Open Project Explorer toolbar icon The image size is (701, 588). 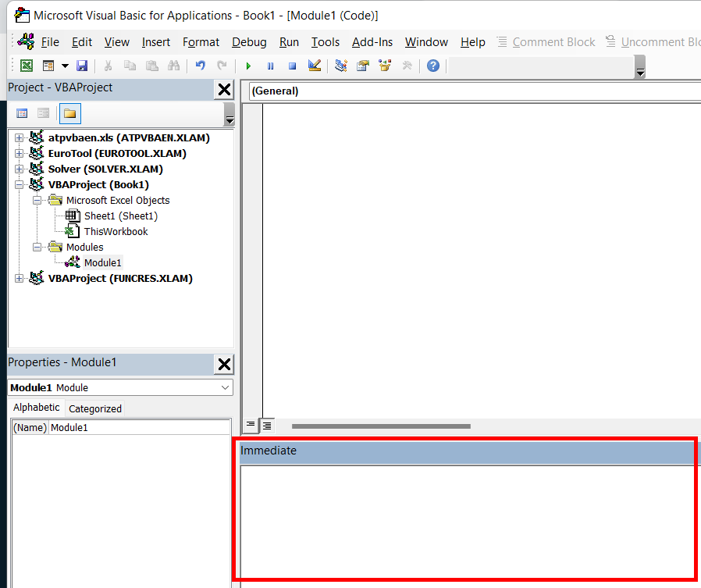341,66
